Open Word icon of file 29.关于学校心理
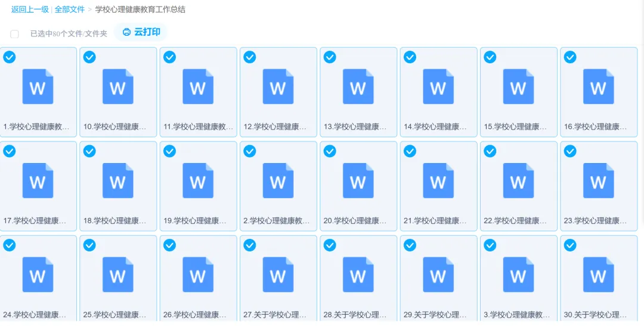 (438, 275)
